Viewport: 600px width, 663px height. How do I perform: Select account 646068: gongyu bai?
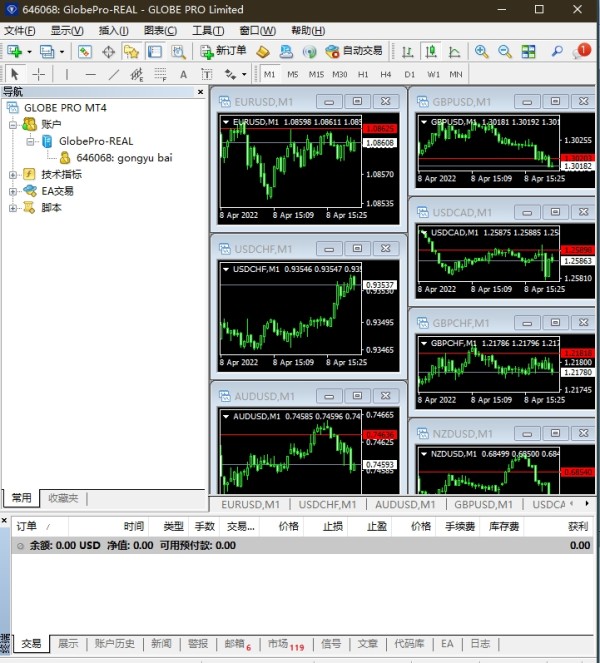click(x=124, y=158)
